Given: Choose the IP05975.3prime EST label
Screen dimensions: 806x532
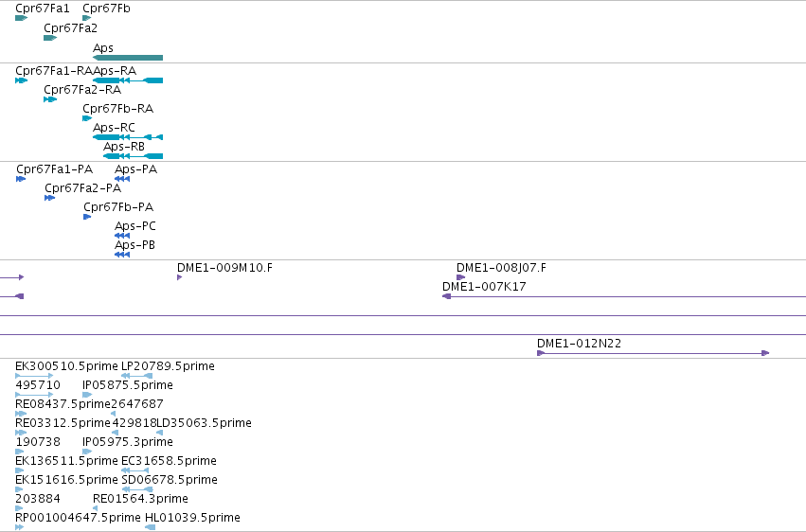Looking at the screenshot, I should tap(128, 442).
